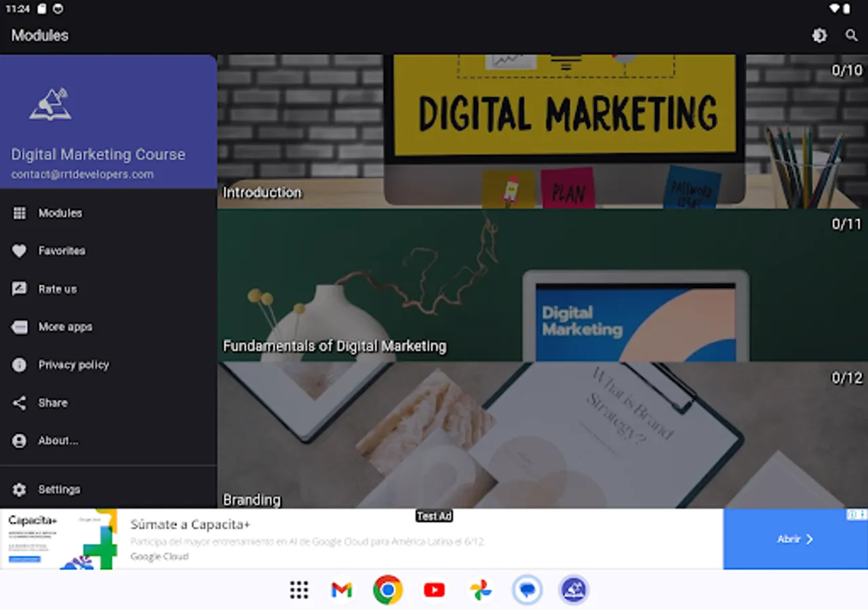Open the app drawer from the taskbar

coord(298,590)
